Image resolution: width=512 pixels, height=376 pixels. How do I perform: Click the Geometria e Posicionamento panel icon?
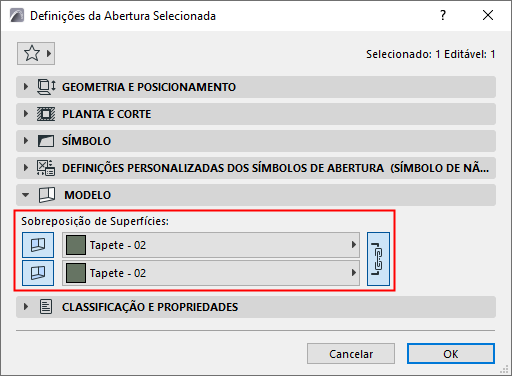tap(46, 87)
